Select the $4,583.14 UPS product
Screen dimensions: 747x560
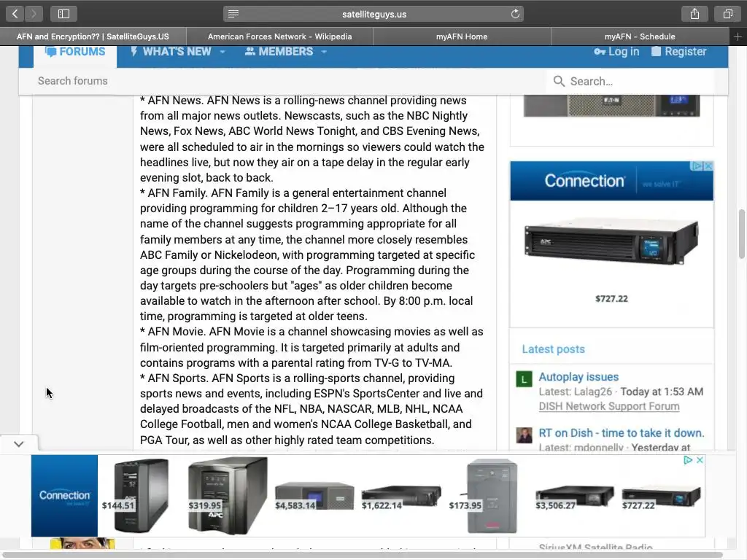coord(314,496)
